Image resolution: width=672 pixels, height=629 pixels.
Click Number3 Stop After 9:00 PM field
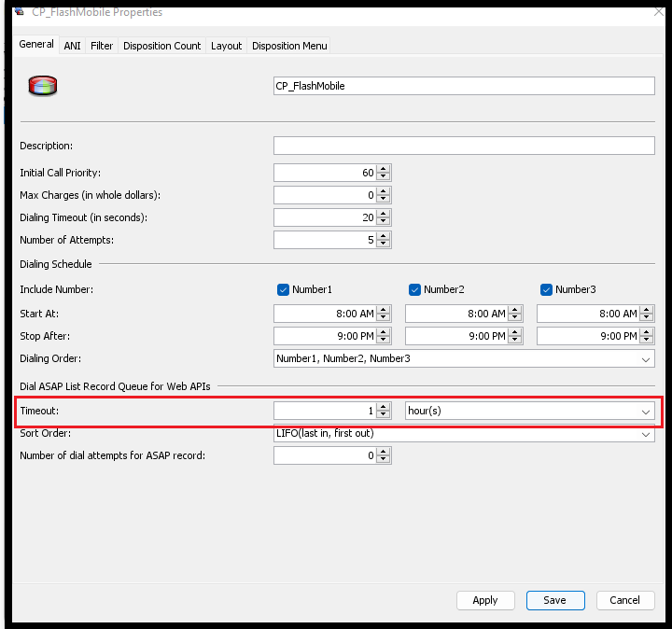588,336
